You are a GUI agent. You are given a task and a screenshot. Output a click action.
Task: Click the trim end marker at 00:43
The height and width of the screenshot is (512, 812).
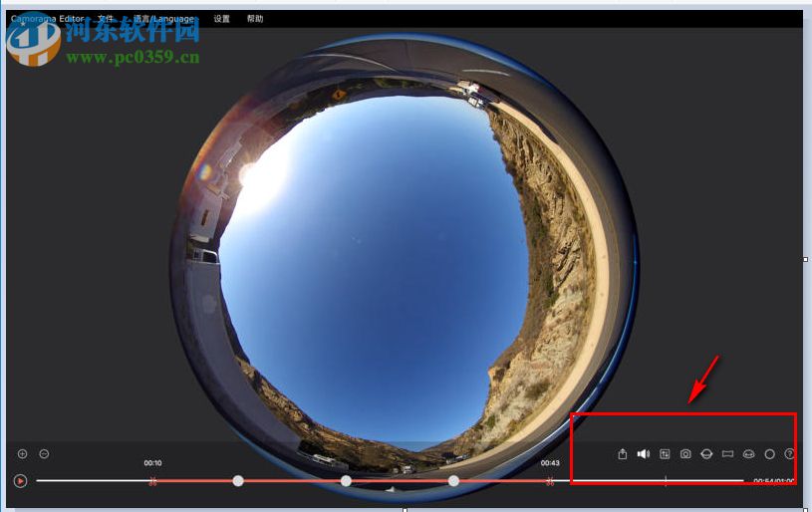(x=550, y=481)
